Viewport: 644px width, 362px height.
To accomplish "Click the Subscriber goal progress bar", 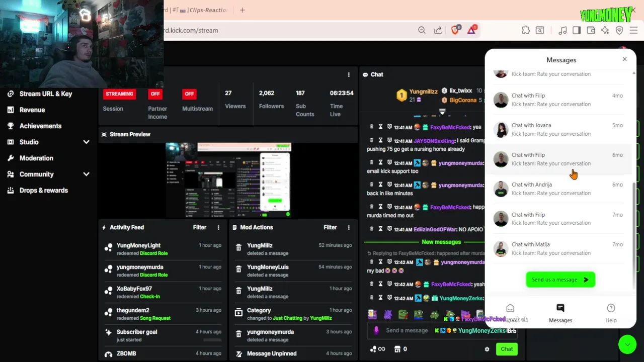I will [212, 340].
